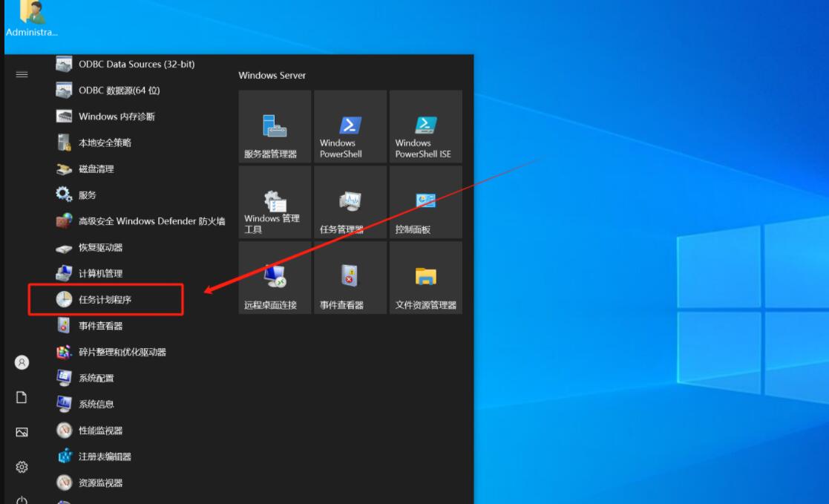This screenshot has height=504, width=829.
Task: Open the 文件资源管理器 tile
Action: point(425,277)
